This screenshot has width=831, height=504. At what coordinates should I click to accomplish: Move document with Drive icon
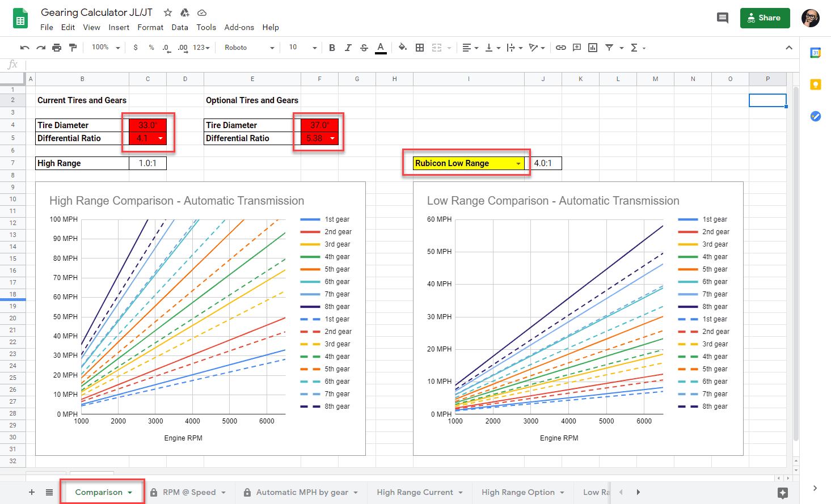coord(185,12)
